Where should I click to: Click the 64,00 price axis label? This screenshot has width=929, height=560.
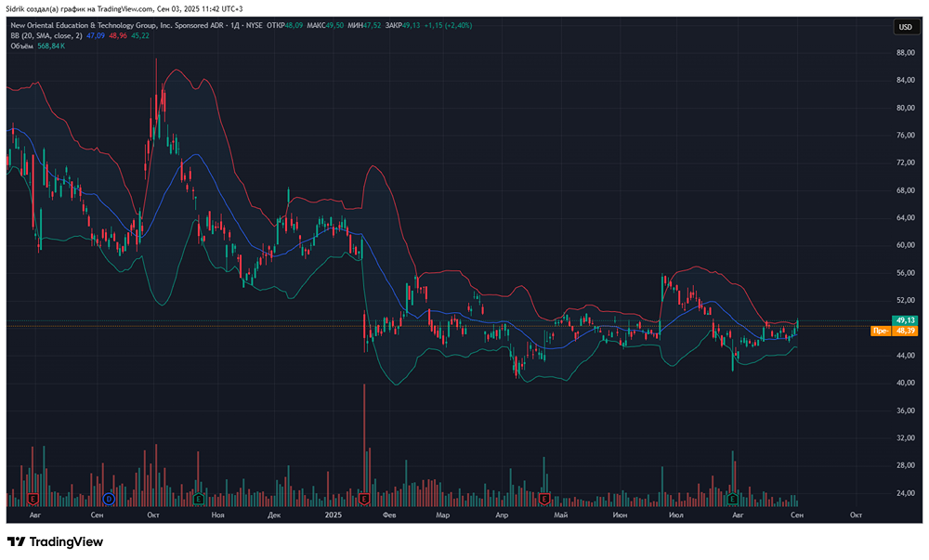905,218
